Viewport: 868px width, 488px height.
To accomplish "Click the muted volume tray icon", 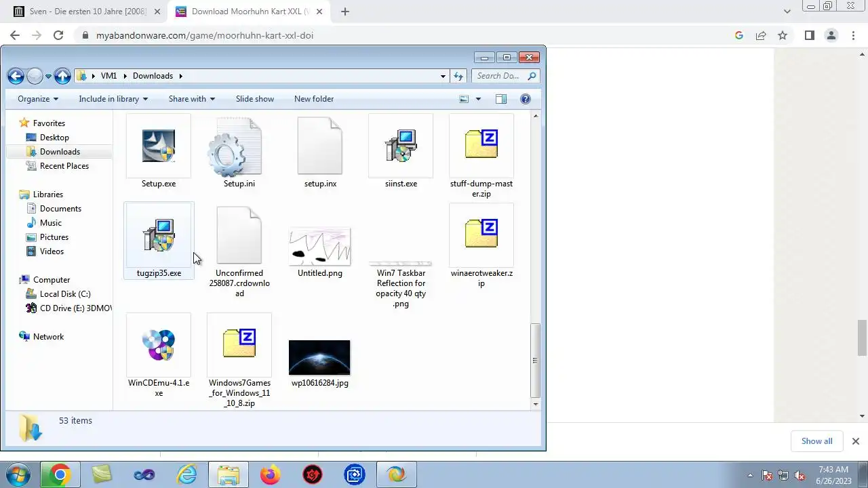I will (800, 475).
